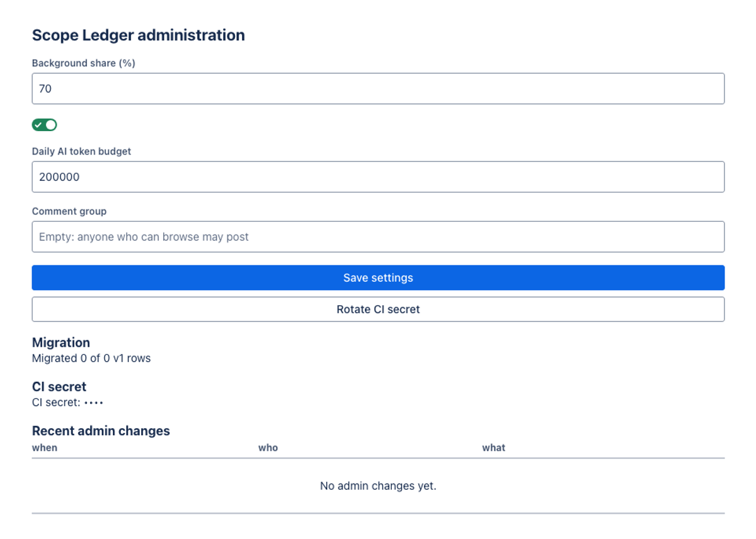This screenshot has height=539, width=756.
Task: Click the Migration section heading
Action: (61, 342)
